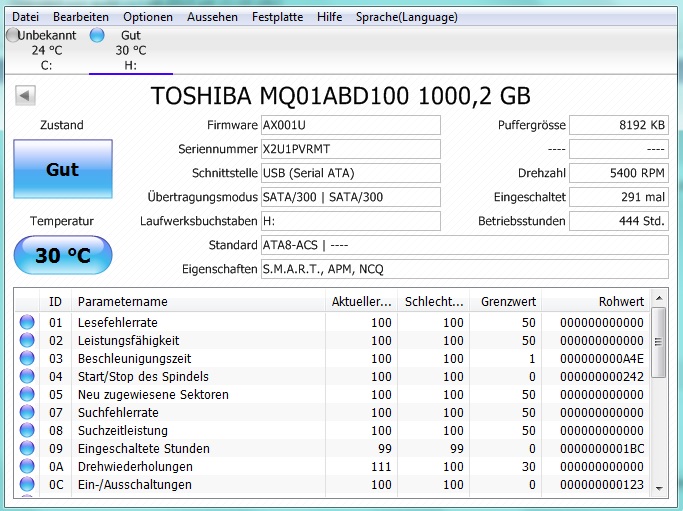
Task: Sort by the Schlecht... column header
Action: click(x=433, y=301)
